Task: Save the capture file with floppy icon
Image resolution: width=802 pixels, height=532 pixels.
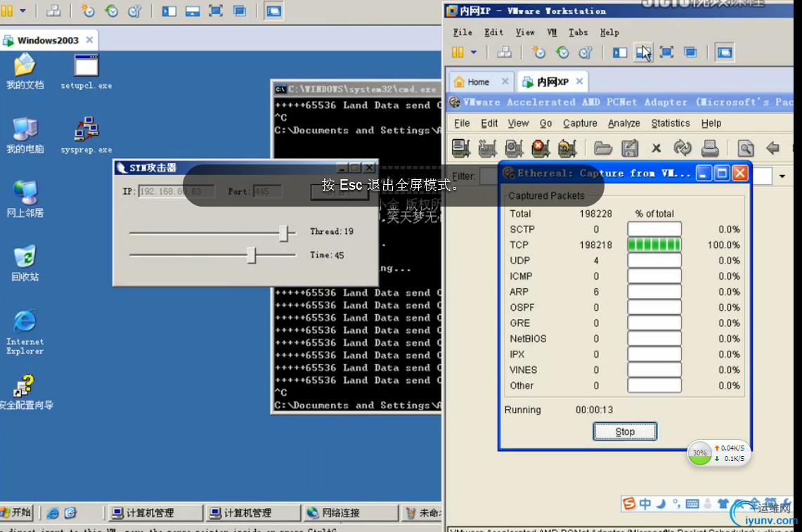Action: 630,148
